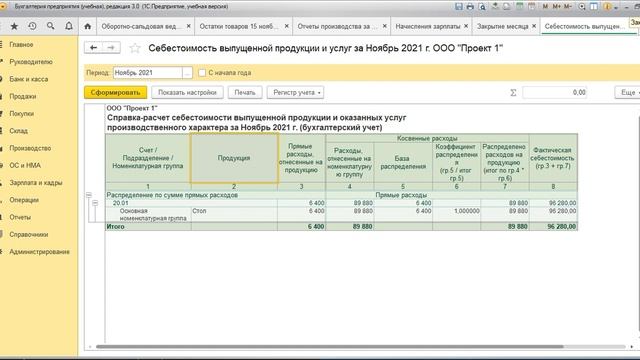
Task: Open the Notifications bell icon
Action: pos(69,26)
